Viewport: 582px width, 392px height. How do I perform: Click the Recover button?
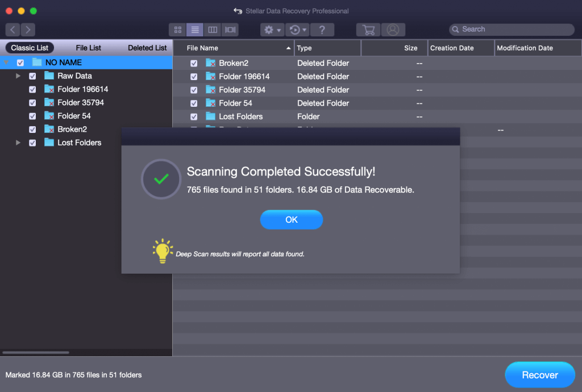(539, 375)
